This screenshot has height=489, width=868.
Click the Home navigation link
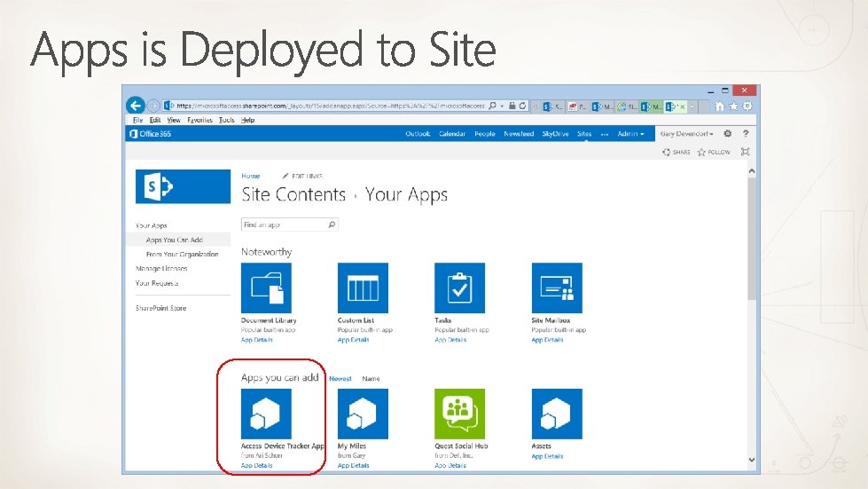(250, 176)
